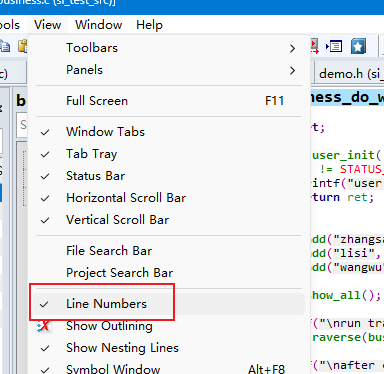Disable the Vertical Scroll Bar option
384x374 pixels.
point(169,220)
